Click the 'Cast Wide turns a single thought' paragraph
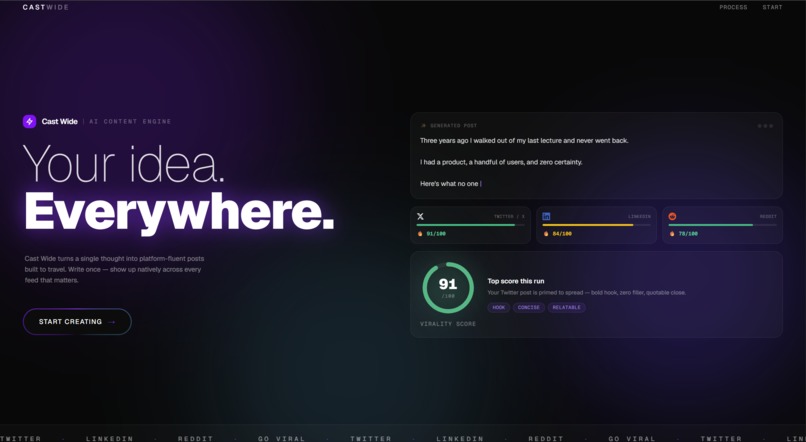Image resolution: width=806 pixels, height=442 pixels. pos(114,269)
